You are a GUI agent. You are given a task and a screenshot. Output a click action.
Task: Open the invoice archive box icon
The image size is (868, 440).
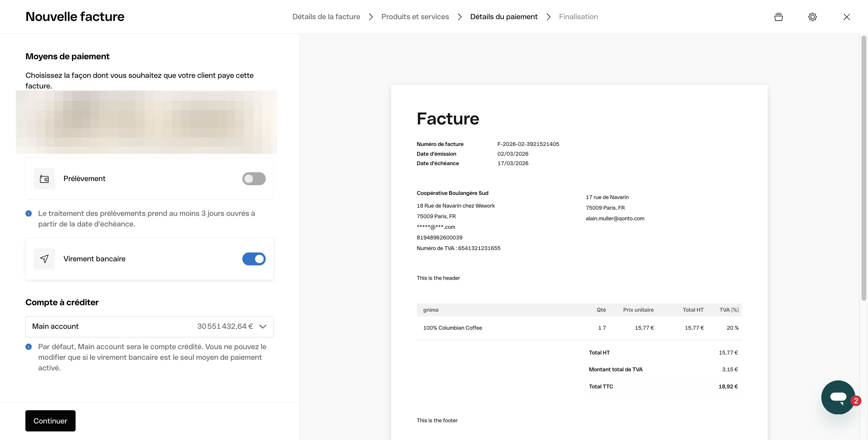778,17
